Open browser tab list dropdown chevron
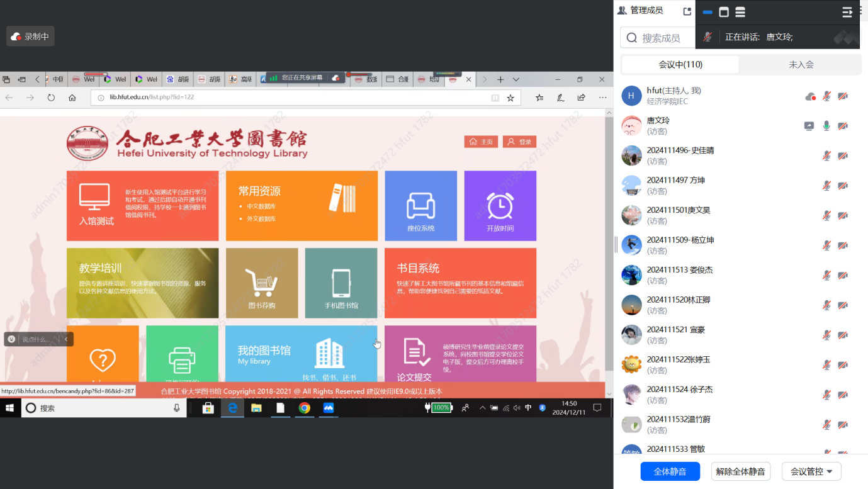This screenshot has height=489, width=868. tap(516, 79)
